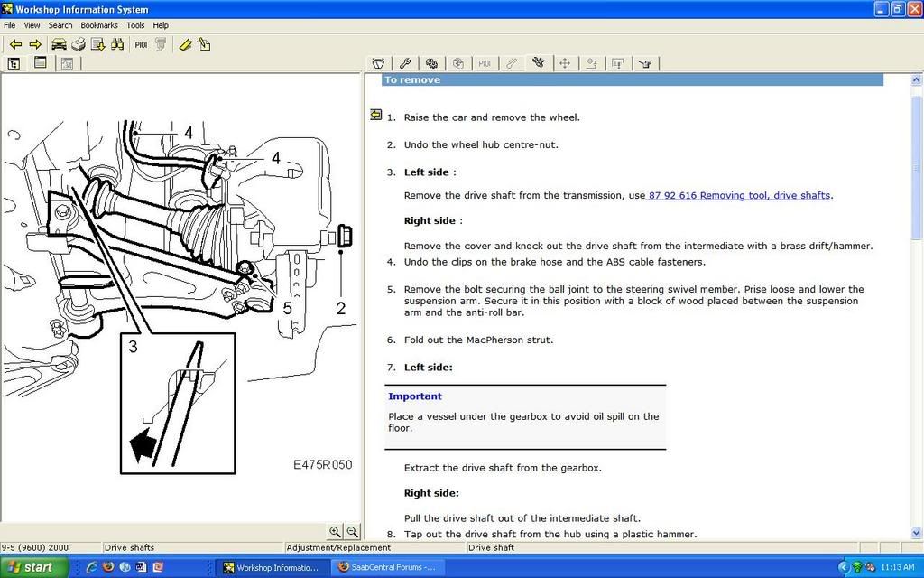Click the PIOI icon in the top toolbar
The width and height of the screenshot is (924, 578).
click(x=141, y=44)
